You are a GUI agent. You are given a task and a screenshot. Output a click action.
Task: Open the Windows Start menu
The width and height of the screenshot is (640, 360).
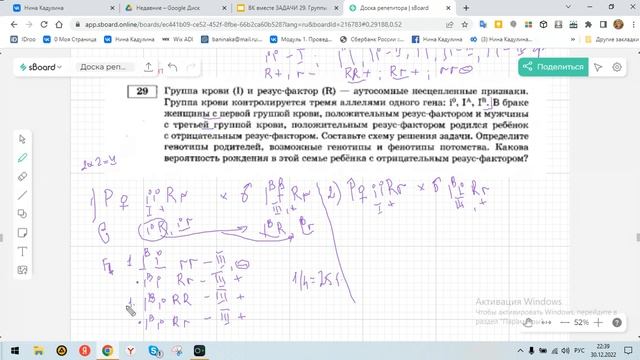pos(15,351)
